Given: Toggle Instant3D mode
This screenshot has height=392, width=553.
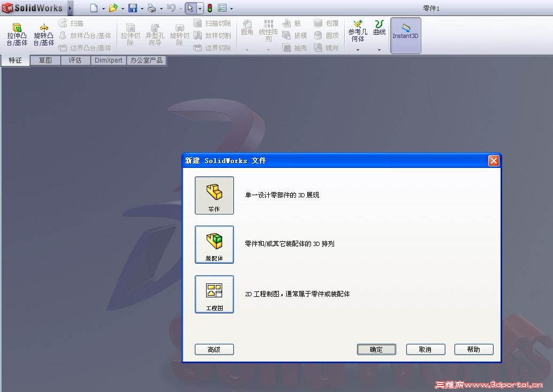Looking at the screenshot, I should click(x=406, y=35).
